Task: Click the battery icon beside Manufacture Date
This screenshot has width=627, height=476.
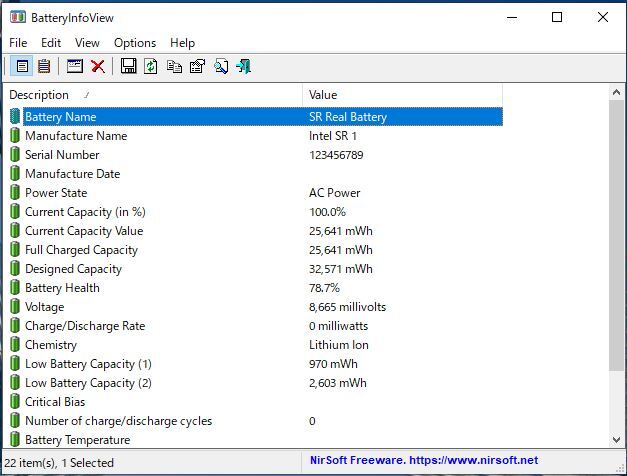Action: (x=15, y=174)
